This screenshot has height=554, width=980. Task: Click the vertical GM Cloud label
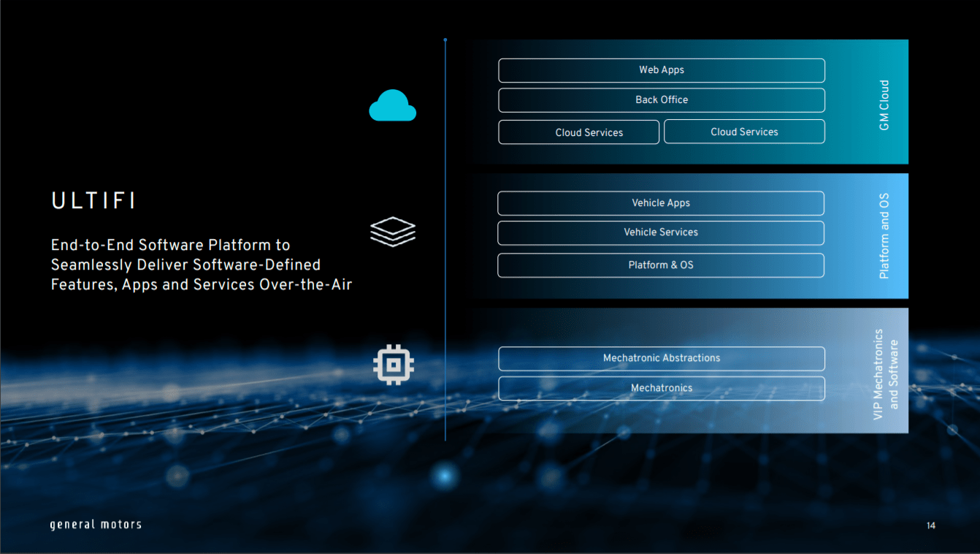click(884, 105)
